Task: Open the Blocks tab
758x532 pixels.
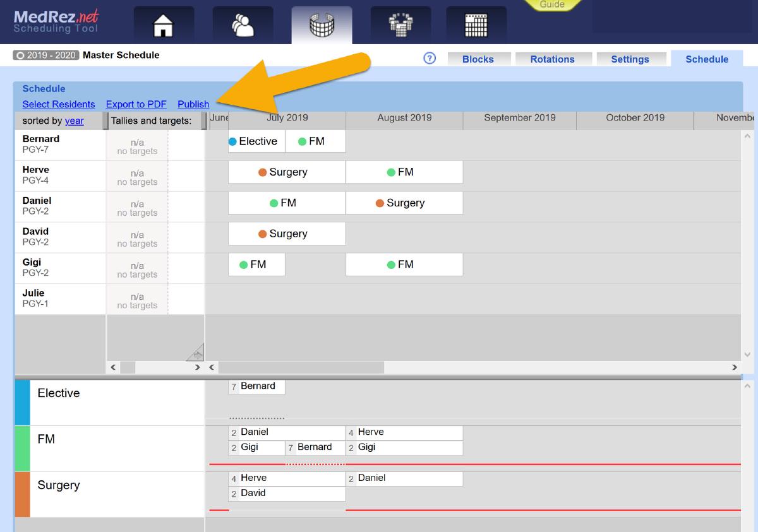Action: tap(479, 59)
